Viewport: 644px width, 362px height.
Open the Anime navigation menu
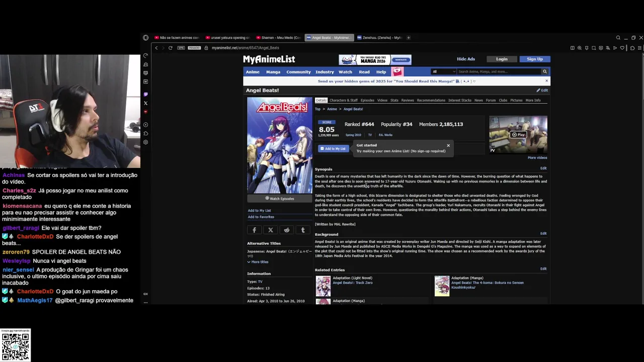click(x=253, y=72)
